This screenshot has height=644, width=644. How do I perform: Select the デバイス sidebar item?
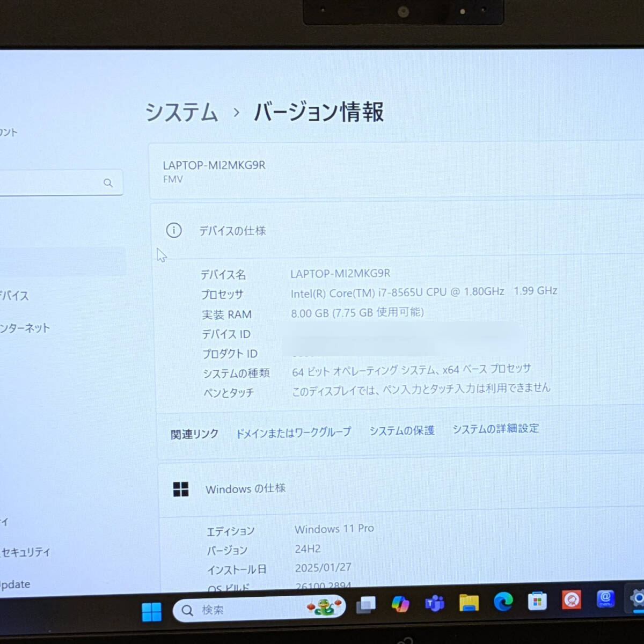pos(14,295)
